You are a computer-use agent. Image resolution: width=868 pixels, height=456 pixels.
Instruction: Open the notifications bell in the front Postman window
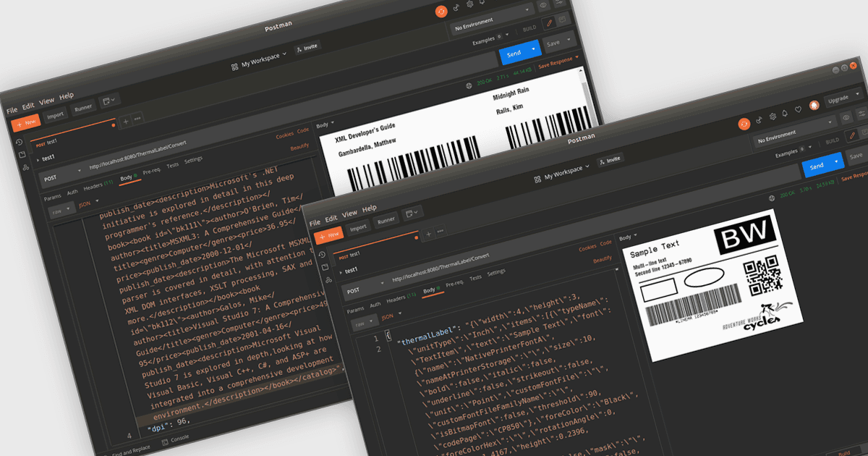click(x=786, y=112)
